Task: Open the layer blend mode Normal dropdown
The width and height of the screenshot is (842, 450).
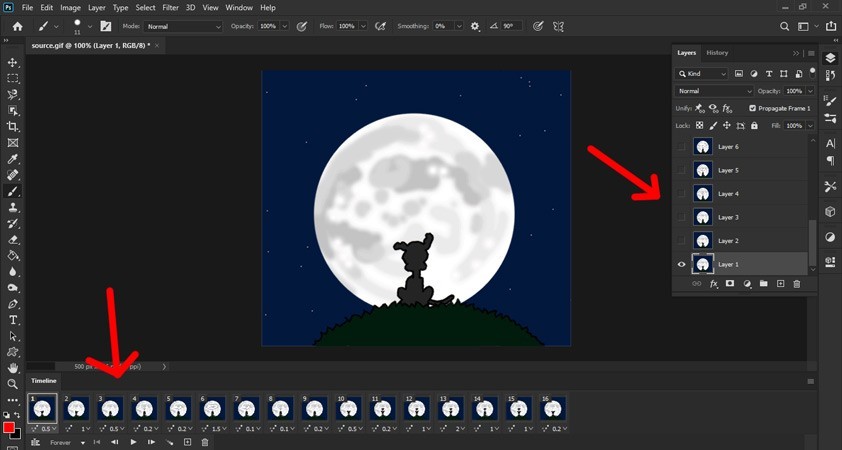Action: coord(714,91)
